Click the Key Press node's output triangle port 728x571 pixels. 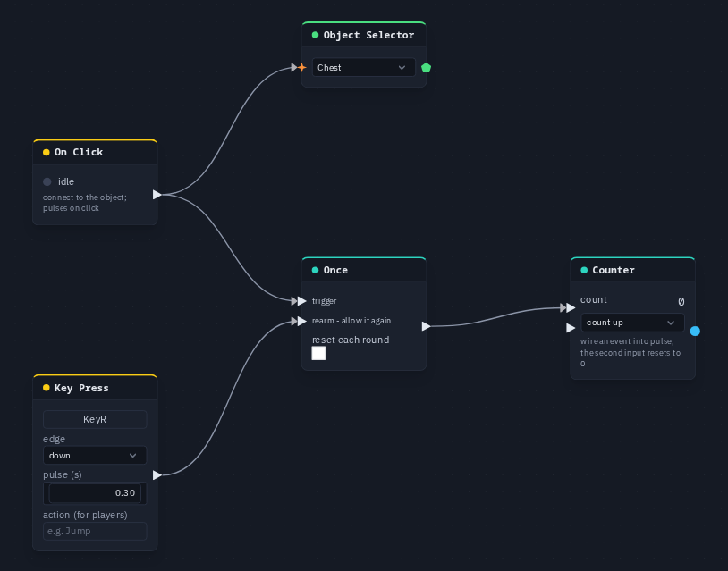157,475
